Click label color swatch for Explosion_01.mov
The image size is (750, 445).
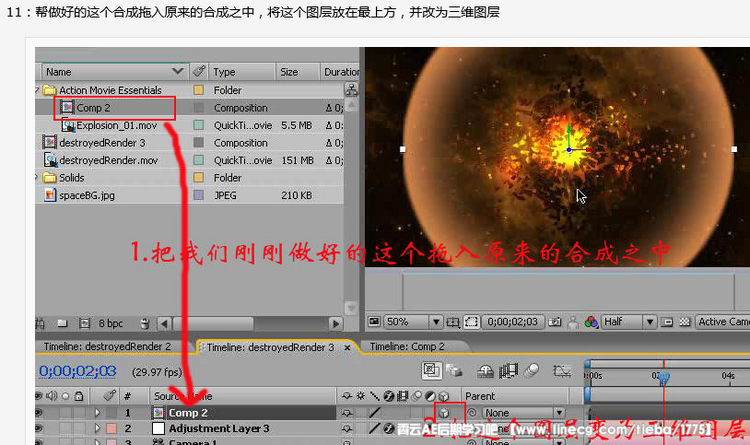point(199,125)
